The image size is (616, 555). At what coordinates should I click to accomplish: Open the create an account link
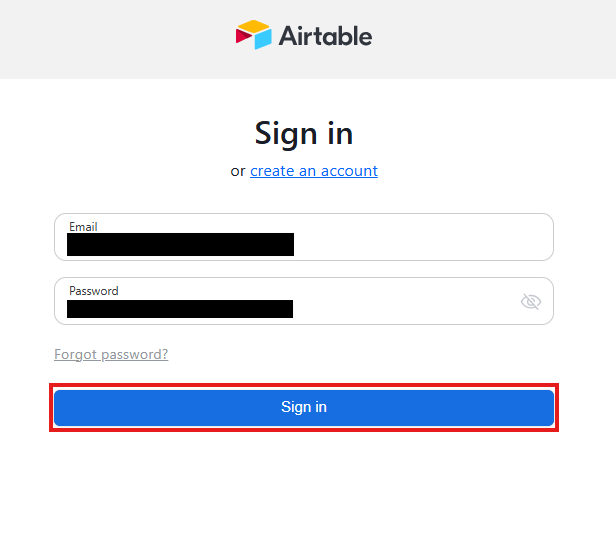314,171
